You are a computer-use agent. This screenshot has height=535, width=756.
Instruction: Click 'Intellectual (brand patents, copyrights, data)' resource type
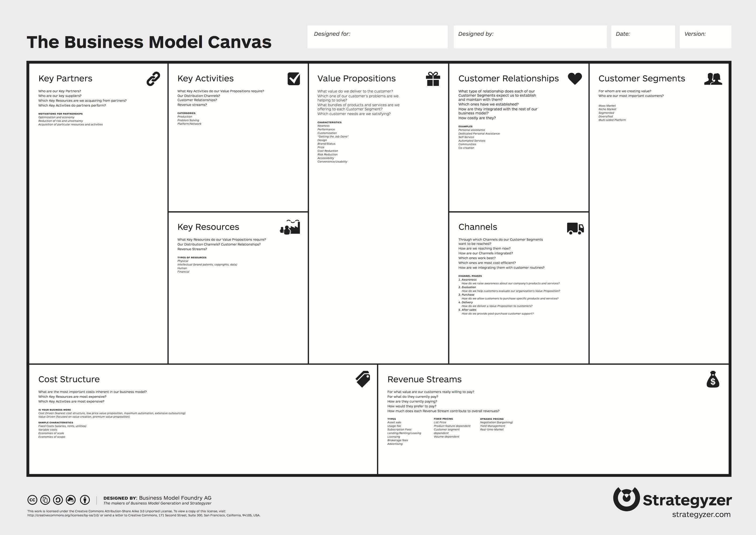point(207,265)
